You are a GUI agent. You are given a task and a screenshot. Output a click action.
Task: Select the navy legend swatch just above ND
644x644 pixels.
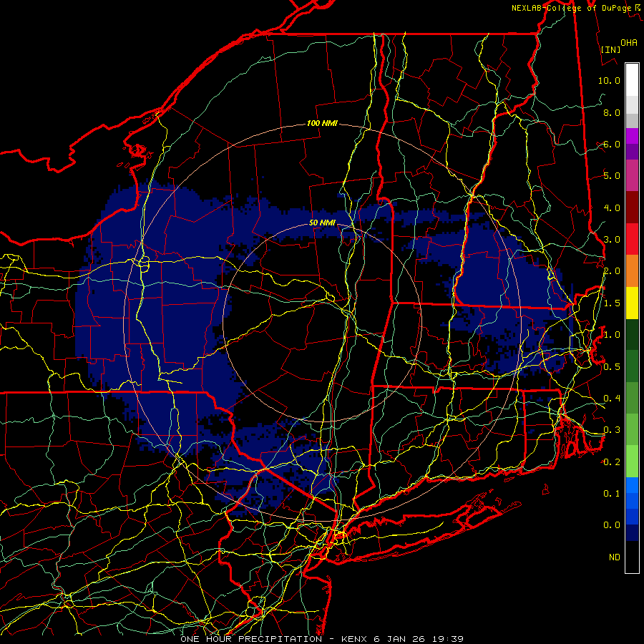pos(632,533)
